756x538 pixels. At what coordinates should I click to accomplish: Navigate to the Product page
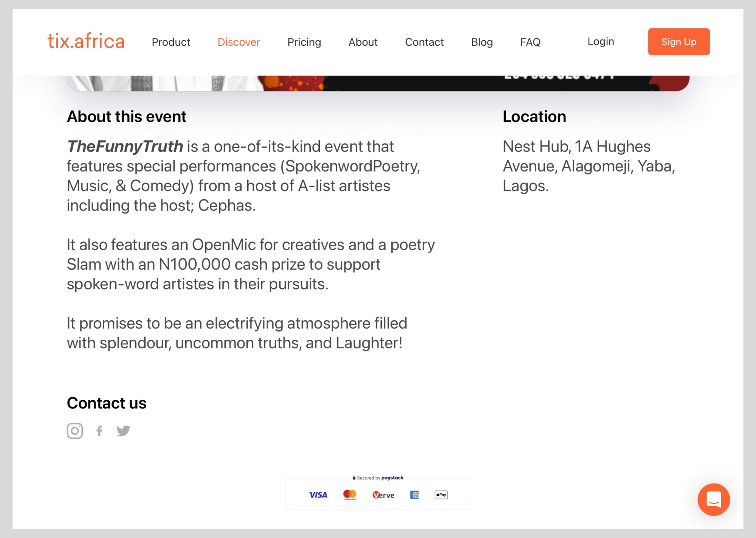[x=171, y=42]
